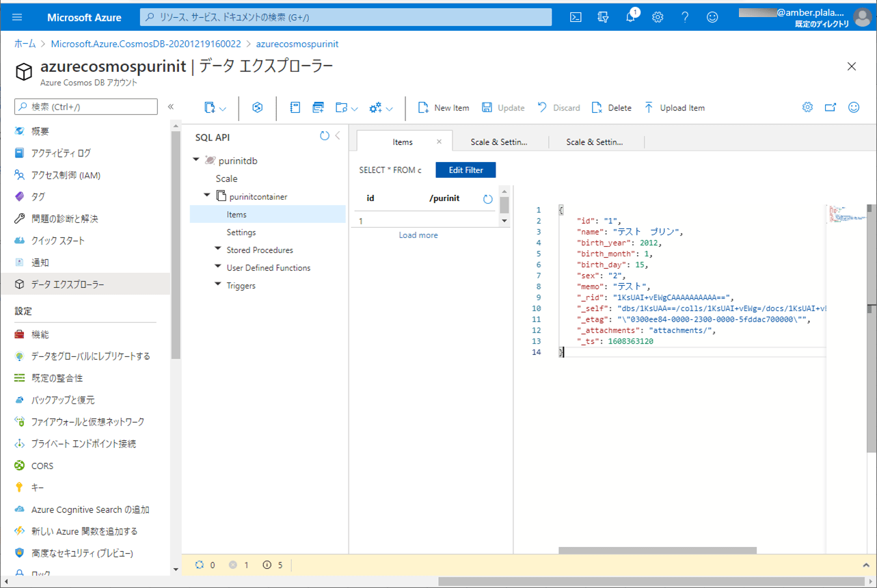Open キー in the sidebar
This screenshot has width=877, height=588.
[x=38, y=487]
